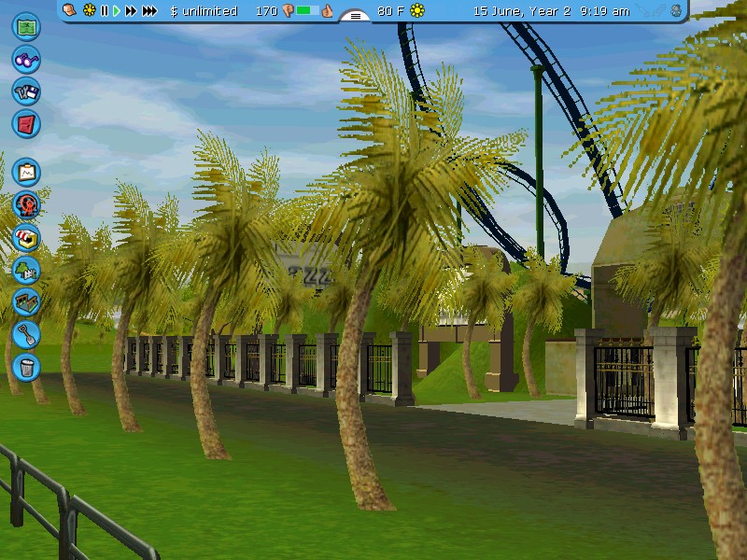Pause the game
This screenshot has width=747, height=560.
[105, 10]
